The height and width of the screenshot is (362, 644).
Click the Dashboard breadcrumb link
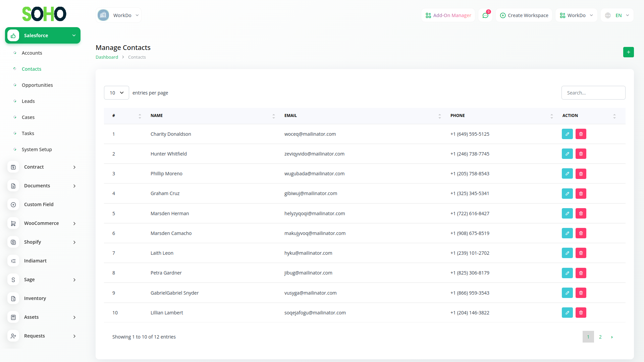[107, 57]
